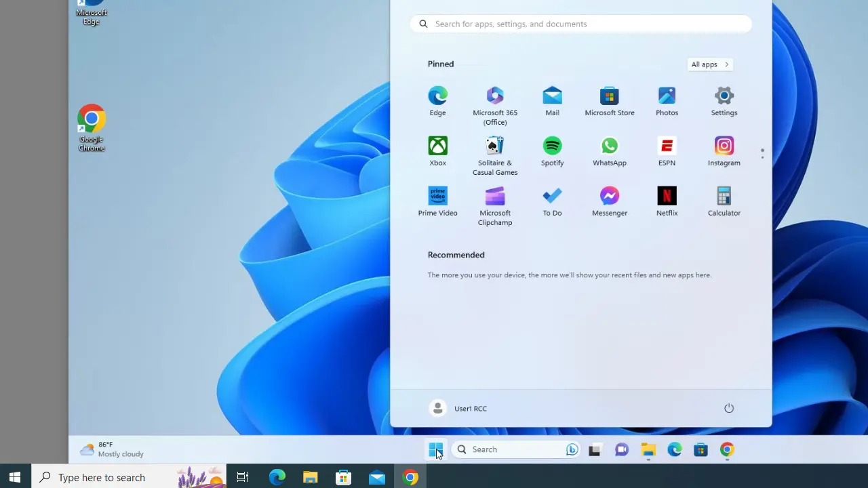Launch Edge from Windows 11 taskbar
The width and height of the screenshot is (868, 488).
pyautogui.click(x=674, y=449)
